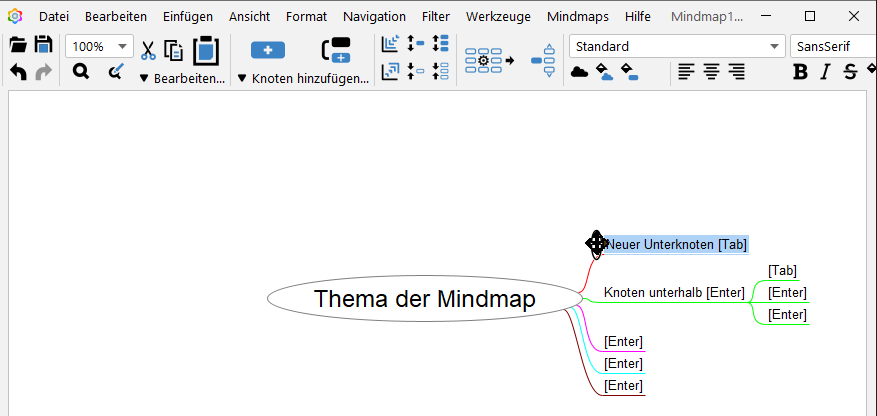Toggle italic formatting
Screen dimensions: 877x416
pyautogui.click(x=825, y=72)
